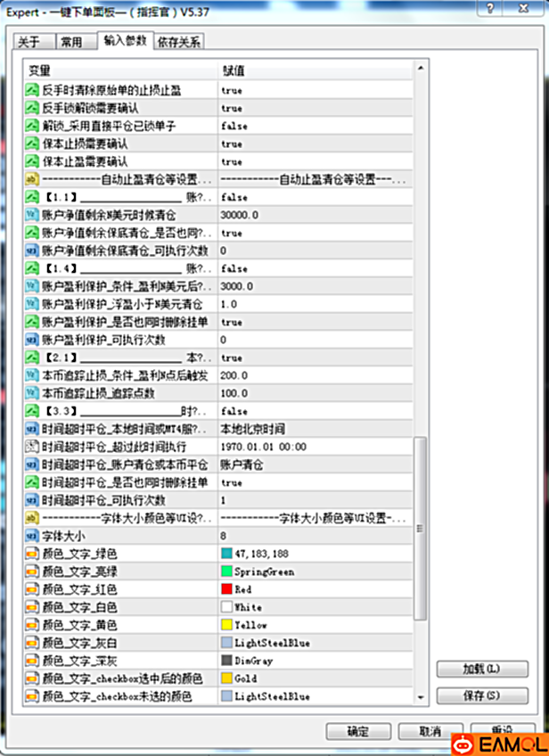Switch to the 关于 tab
Screen dimensions: 549x756
click(29, 42)
